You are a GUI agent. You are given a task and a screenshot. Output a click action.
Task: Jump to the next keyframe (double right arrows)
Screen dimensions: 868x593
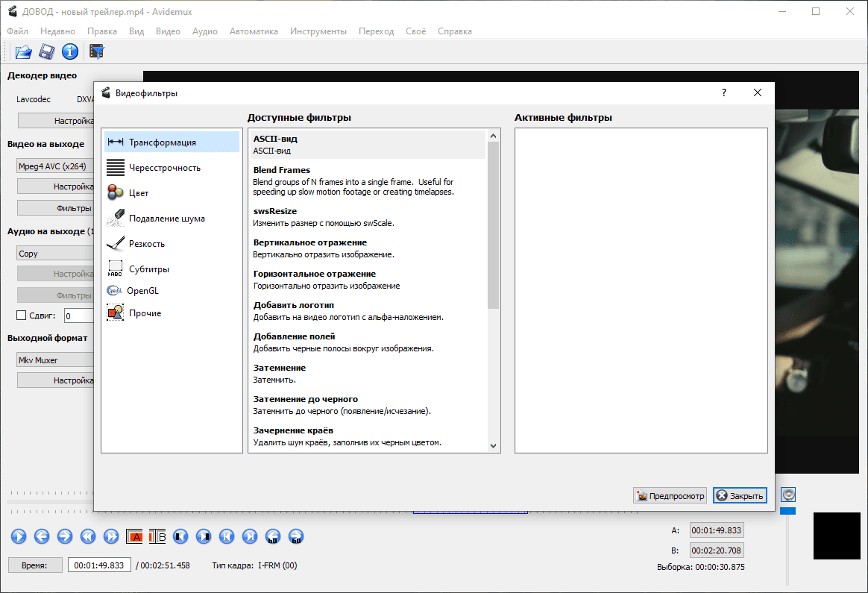111,536
